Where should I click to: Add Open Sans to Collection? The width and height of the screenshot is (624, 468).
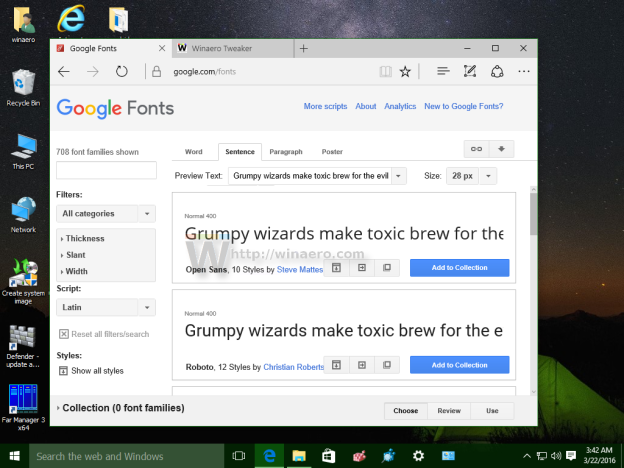coord(460,268)
